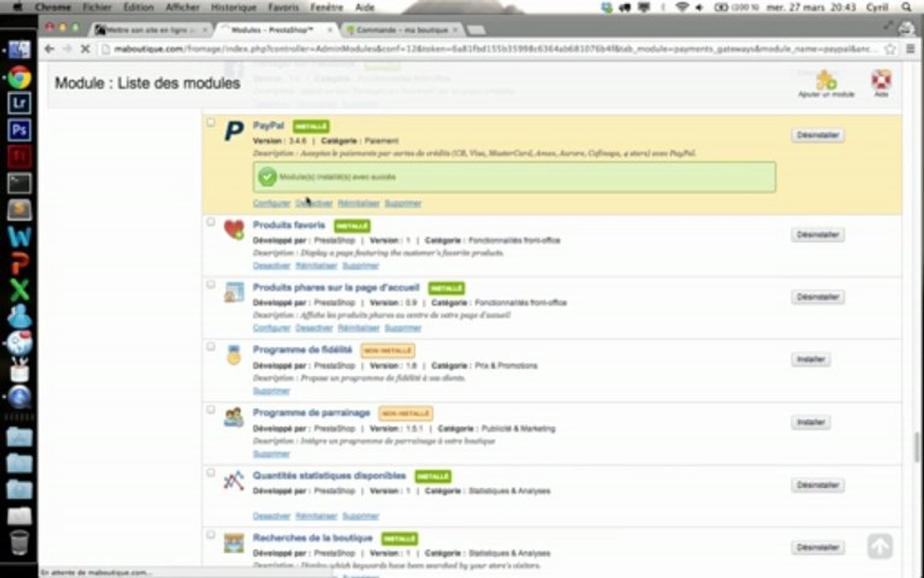
Task: Tick the Produits favoris checkbox
Action: click(210, 222)
